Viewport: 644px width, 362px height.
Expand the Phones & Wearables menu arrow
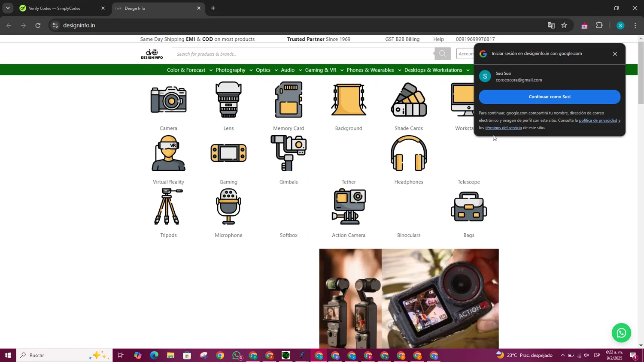pos(399,70)
